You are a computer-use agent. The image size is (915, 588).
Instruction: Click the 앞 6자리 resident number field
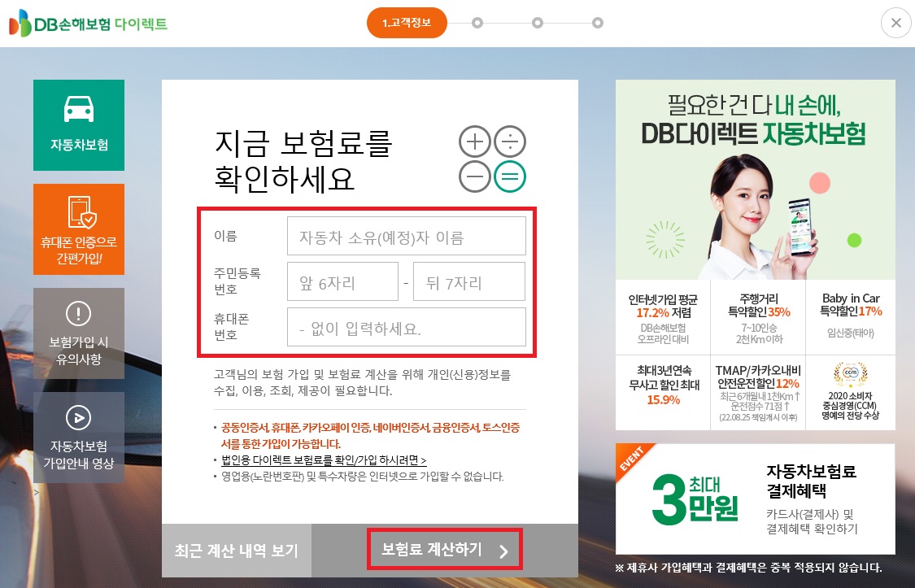(342, 281)
